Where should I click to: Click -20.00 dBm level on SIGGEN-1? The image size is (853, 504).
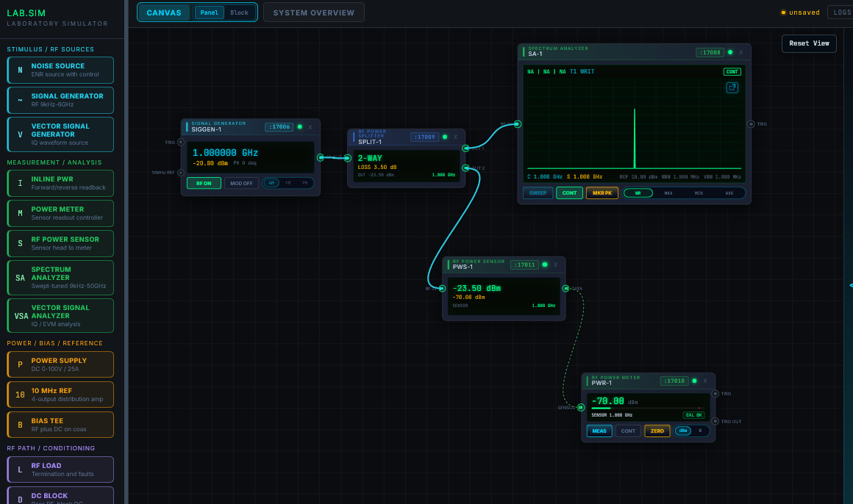click(210, 163)
